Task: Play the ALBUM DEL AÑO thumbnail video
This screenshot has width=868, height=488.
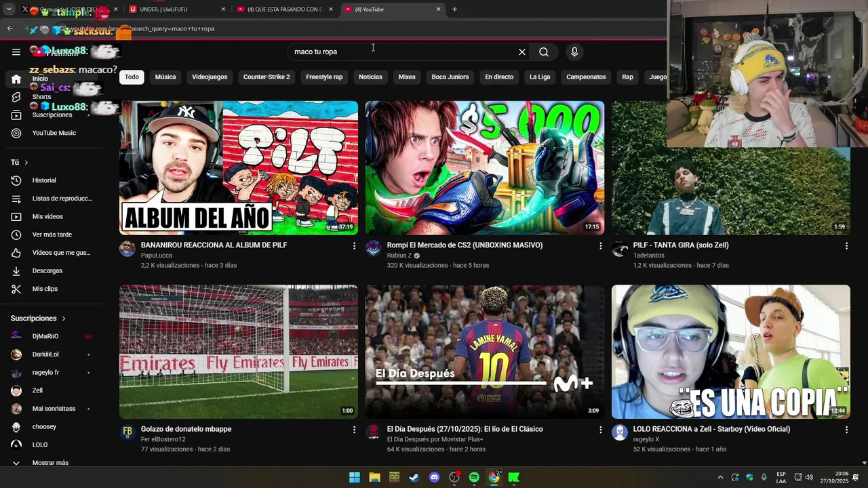Action: pos(239,168)
